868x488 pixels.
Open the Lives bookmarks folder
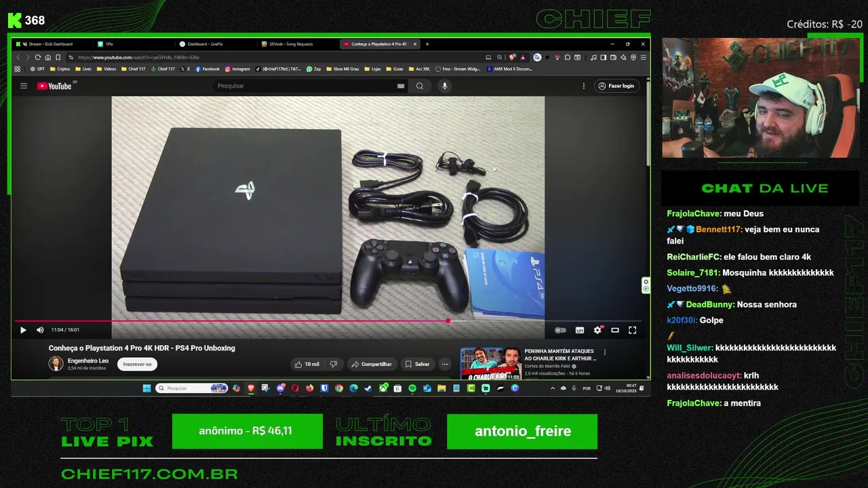pyautogui.click(x=83, y=69)
